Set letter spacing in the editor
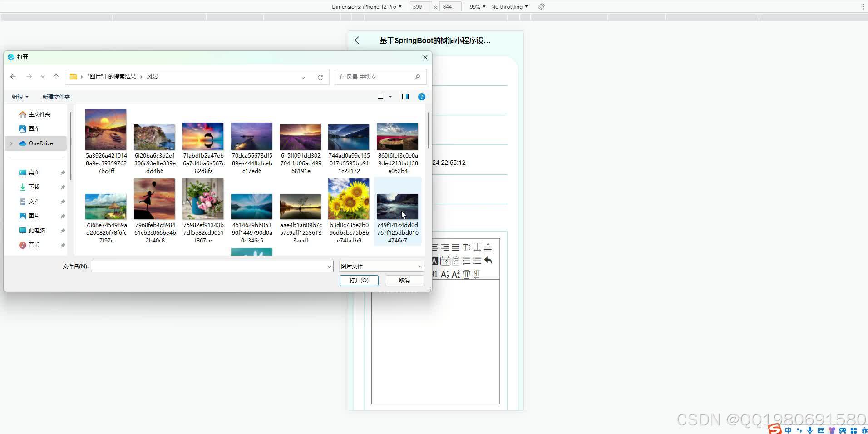The image size is (868, 434). click(x=477, y=247)
